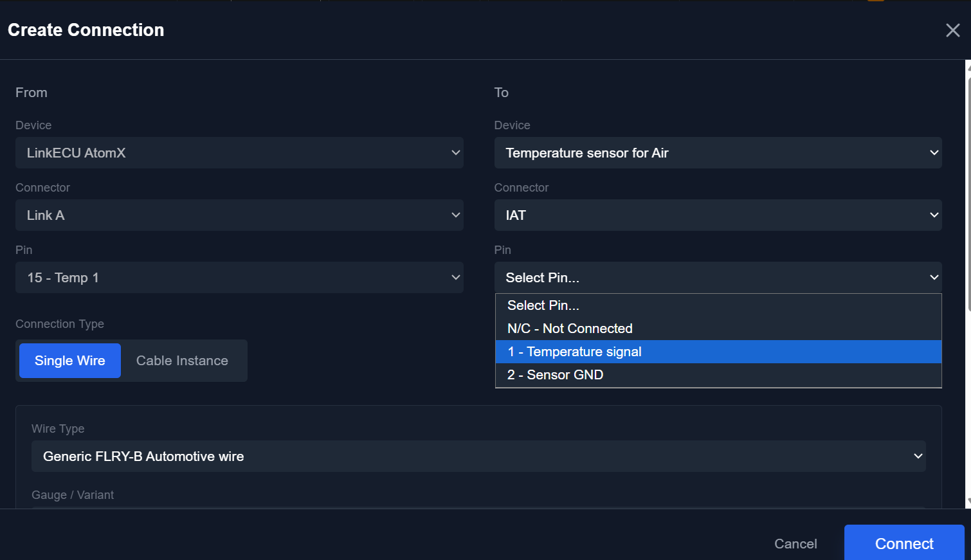Image resolution: width=971 pixels, height=560 pixels.
Task: Open the Wire Type dropdown
Action: [478, 456]
